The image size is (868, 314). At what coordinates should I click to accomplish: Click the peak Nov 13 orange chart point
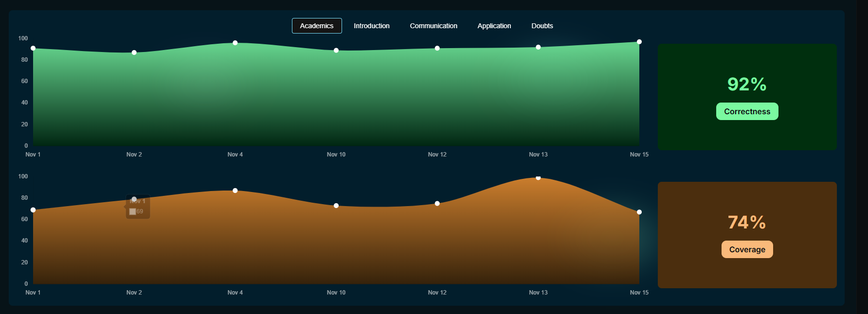point(538,178)
